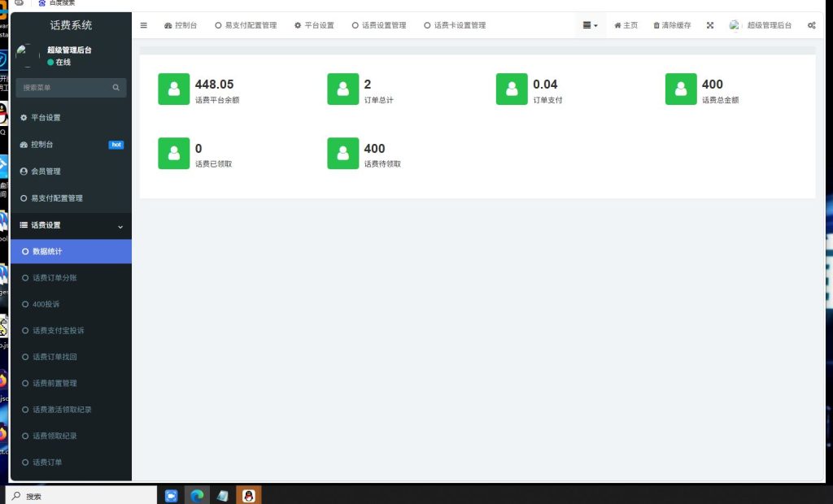Image resolution: width=833 pixels, height=504 pixels.
Task: Open the notepad-style app in taskbar
Action: coord(223,496)
